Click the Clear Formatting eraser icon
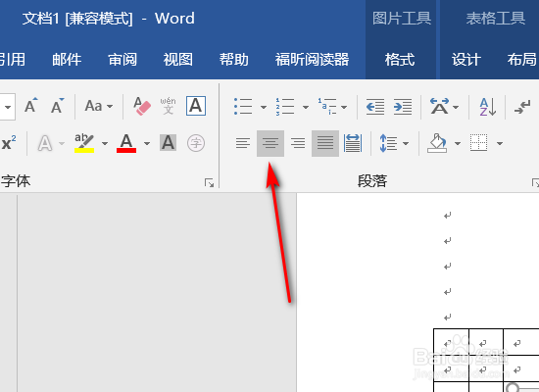This screenshot has width=539, height=392. [142, 106]
